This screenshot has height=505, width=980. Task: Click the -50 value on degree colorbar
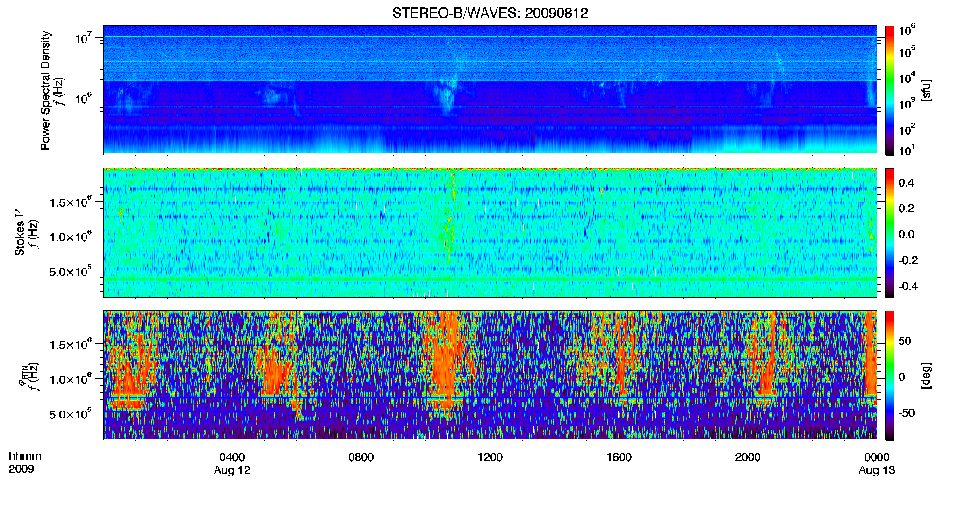pos(907,413)
